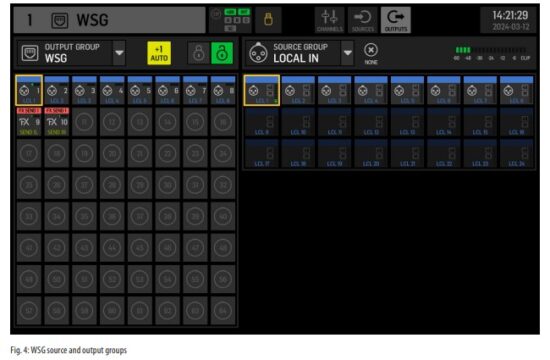Select FX send output slot 9

29,122
